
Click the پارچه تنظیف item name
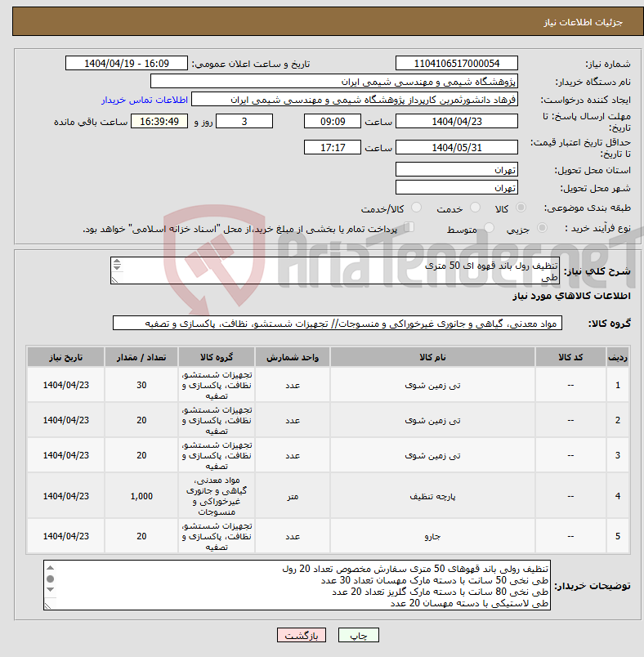(432, 496)
